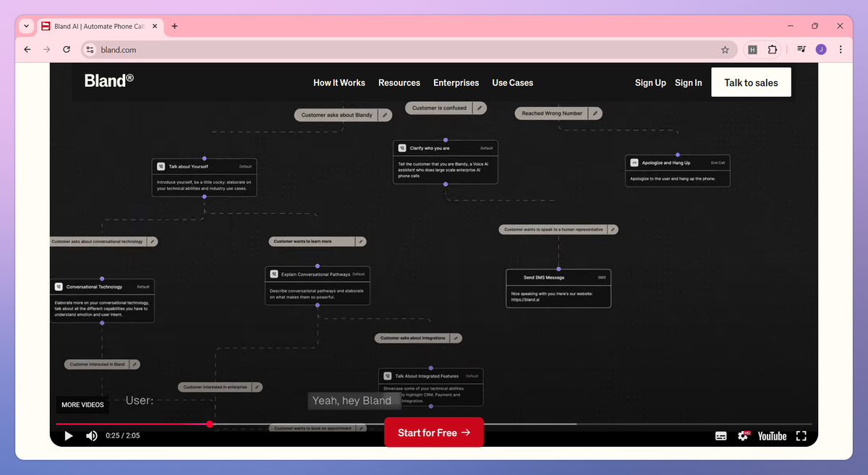Edit the Customer interested in enterprise label
868x475 pixels.
coord(258,387)
